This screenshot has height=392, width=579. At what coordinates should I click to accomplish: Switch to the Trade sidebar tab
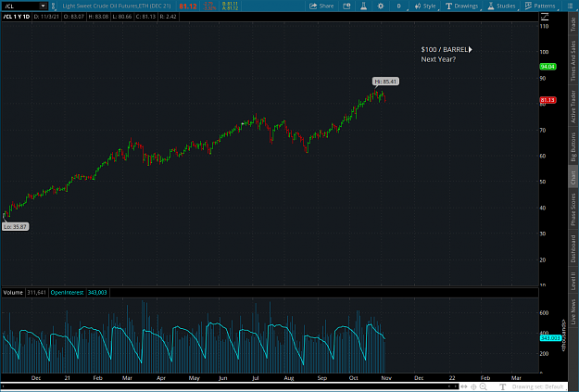click(x=573, y=24)
